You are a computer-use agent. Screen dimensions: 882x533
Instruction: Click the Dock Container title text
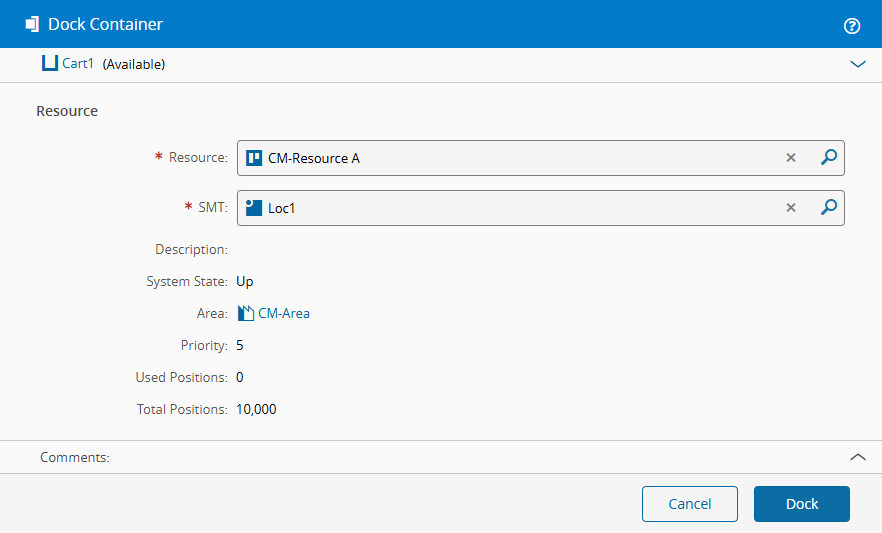[x=105, y=24]
